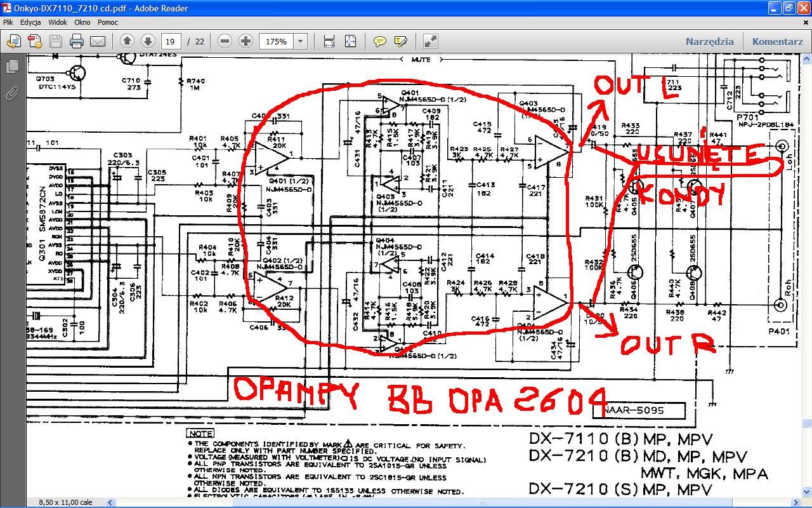Click the fit width scrolling mode icon
812x508 pixels.
tap(329, 41)
